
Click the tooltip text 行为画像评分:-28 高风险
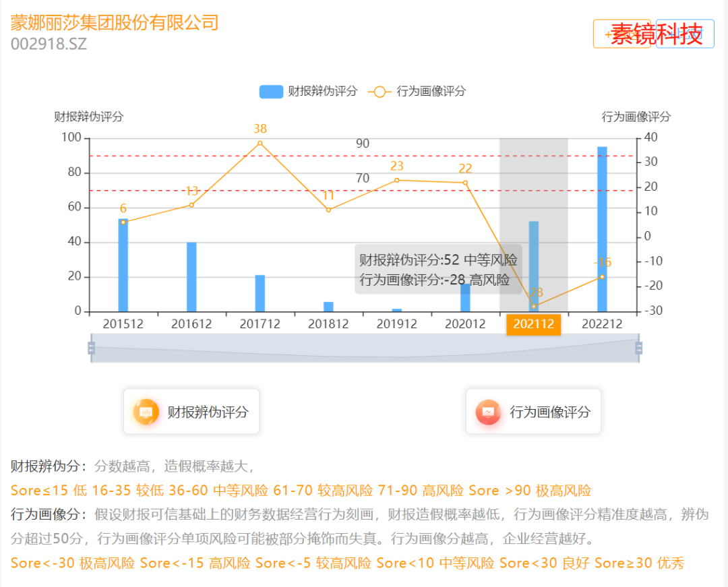[x=435, y=280]
